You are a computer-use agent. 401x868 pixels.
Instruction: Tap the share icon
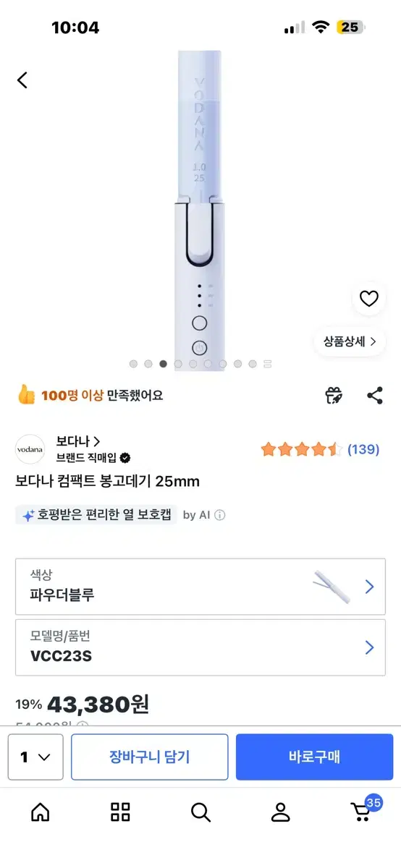(374, 396)
